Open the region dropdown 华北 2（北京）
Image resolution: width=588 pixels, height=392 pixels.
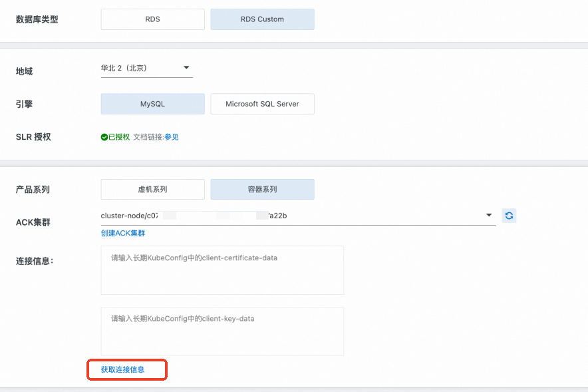[x=146, y=68]
